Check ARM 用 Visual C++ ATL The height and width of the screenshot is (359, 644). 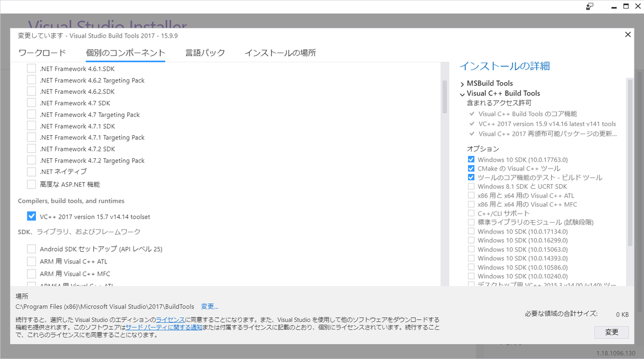click(31, 261)
